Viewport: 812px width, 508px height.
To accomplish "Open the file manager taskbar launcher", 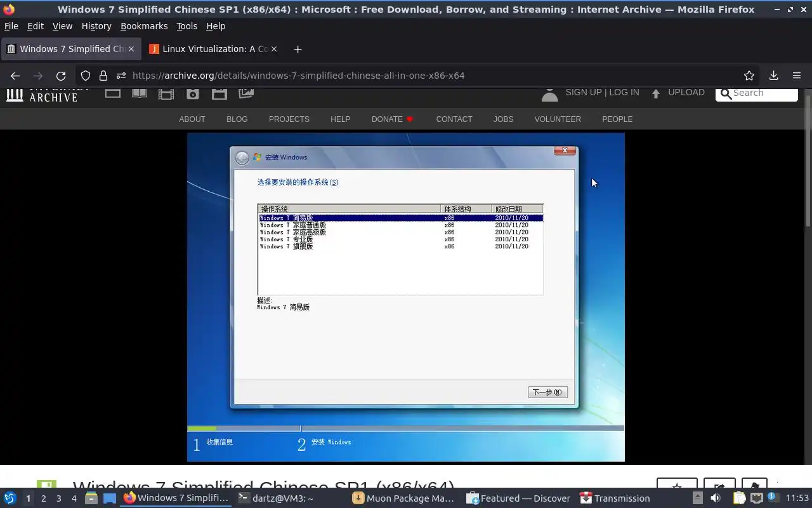I will point(91,498).
